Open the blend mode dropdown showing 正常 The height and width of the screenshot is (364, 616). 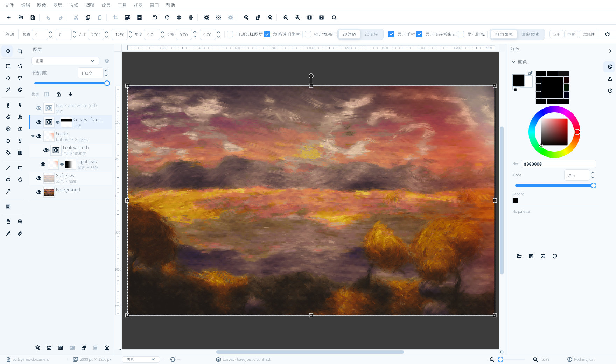65,61
